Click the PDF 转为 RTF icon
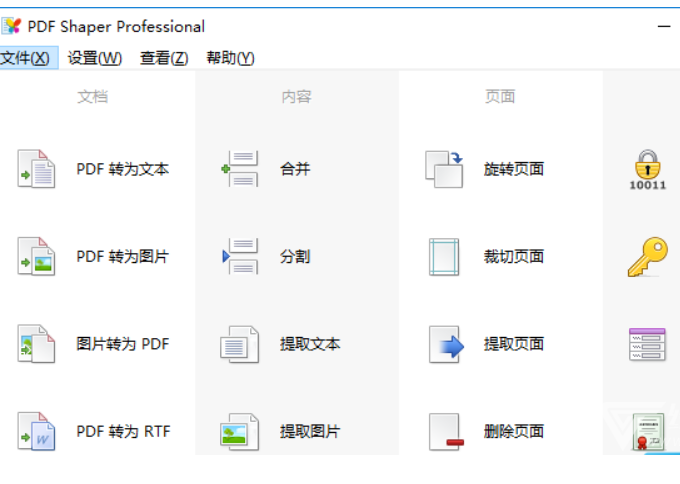The image size is (680, 484). point(36,432)
